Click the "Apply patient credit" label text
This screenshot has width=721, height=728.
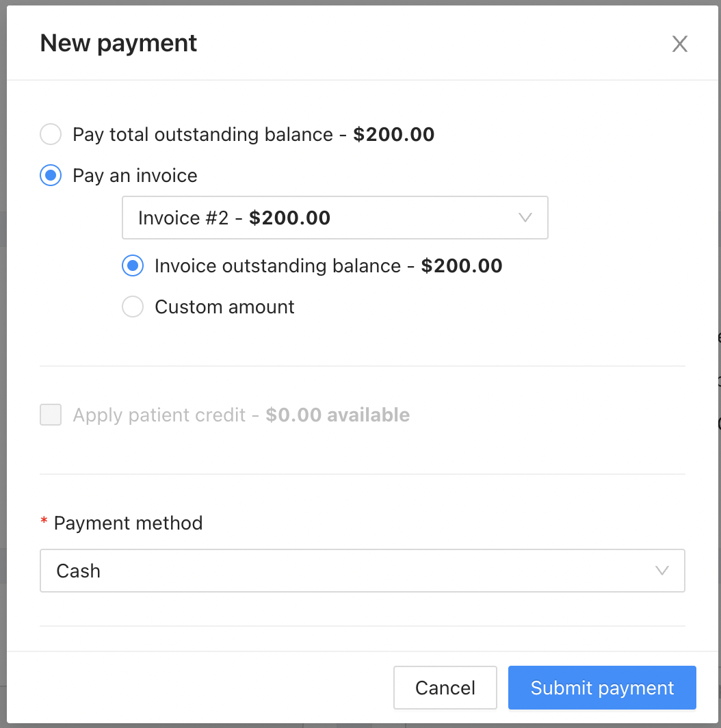[x=159, y=415]
